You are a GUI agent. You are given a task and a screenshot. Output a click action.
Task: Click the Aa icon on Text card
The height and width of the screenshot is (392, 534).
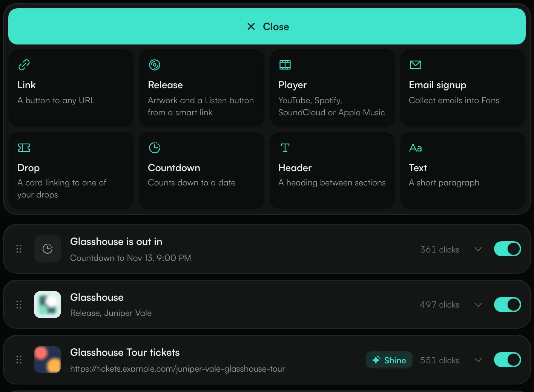(416, 148)
